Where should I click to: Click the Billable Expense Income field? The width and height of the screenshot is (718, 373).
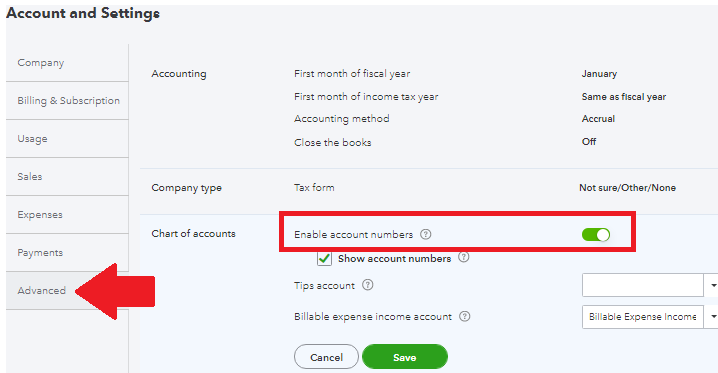(642, 317)
